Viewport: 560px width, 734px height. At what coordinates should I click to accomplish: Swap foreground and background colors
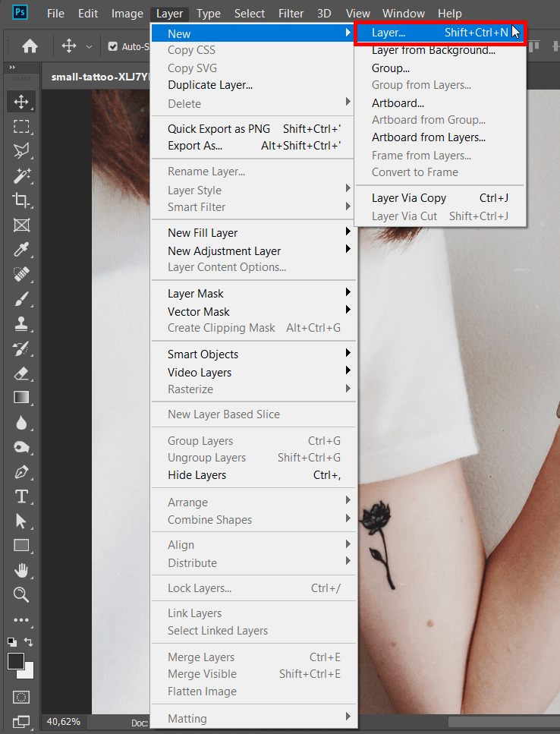[29, 642]
